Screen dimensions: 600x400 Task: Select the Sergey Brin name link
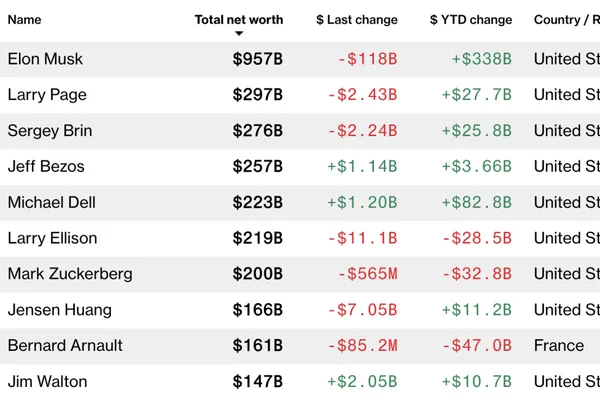click(50, 131)
